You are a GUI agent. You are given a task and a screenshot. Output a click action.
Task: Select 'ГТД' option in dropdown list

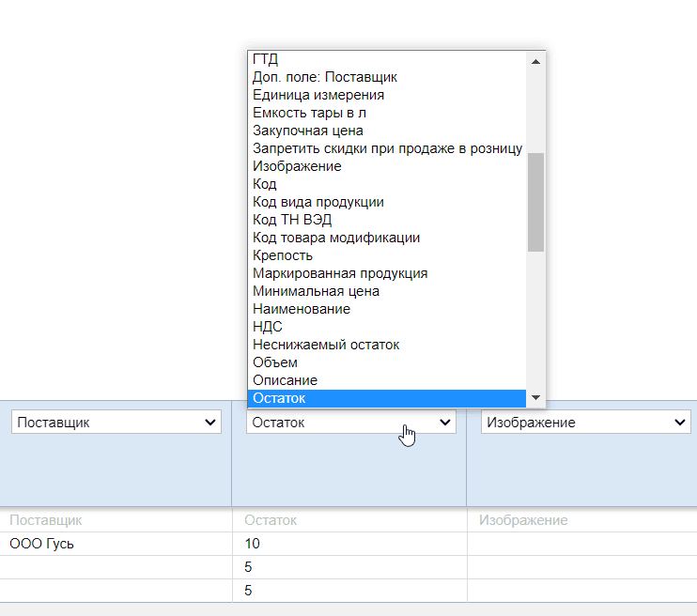[x=266, y=59]
